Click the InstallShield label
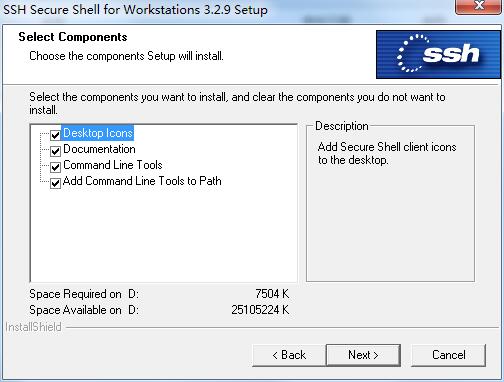 click(33, 327)
